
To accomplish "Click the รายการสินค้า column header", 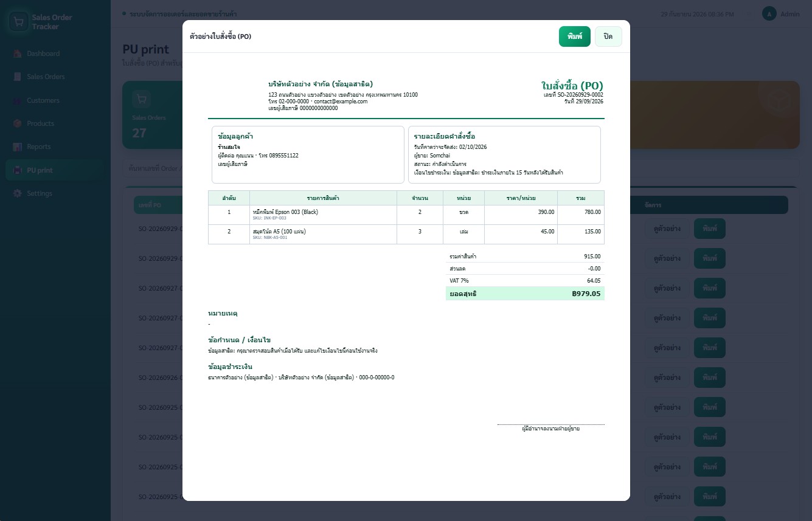I will click(323, 198).
